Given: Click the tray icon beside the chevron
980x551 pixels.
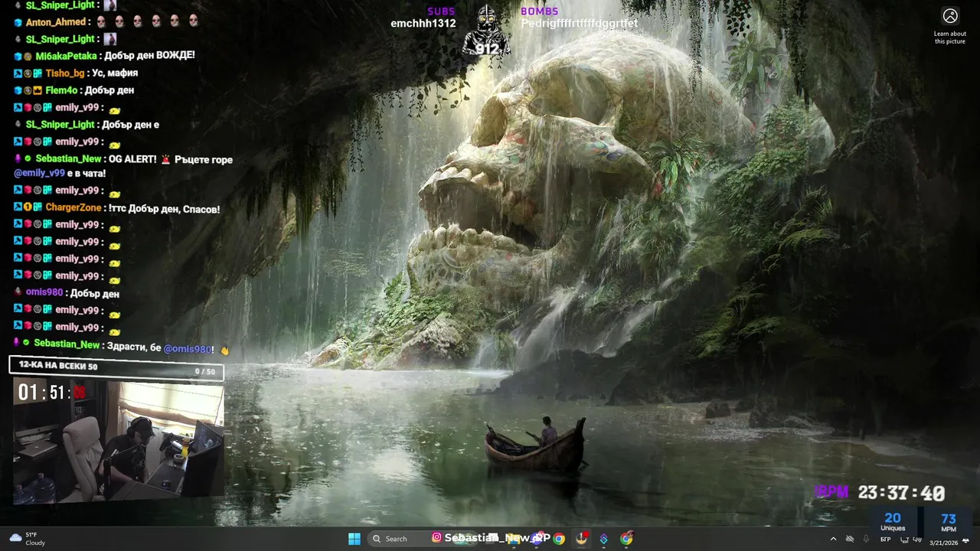Looking at the screenshot, I should pos(849,540).
